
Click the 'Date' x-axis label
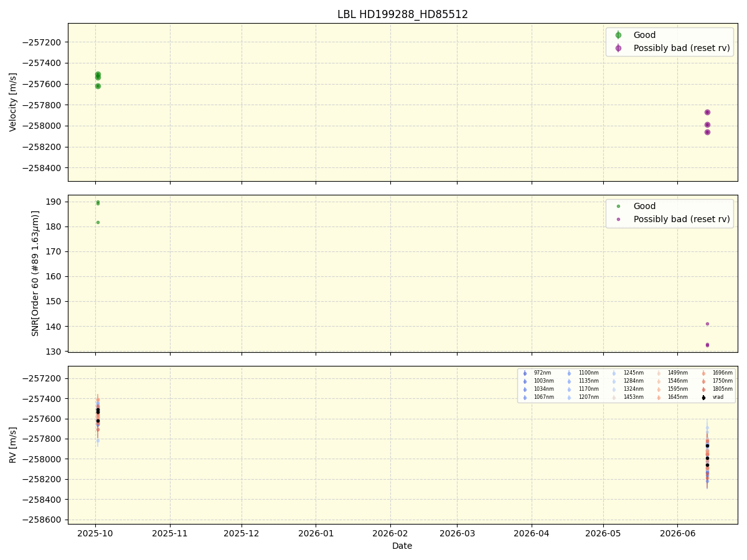[x=402, y=546]
